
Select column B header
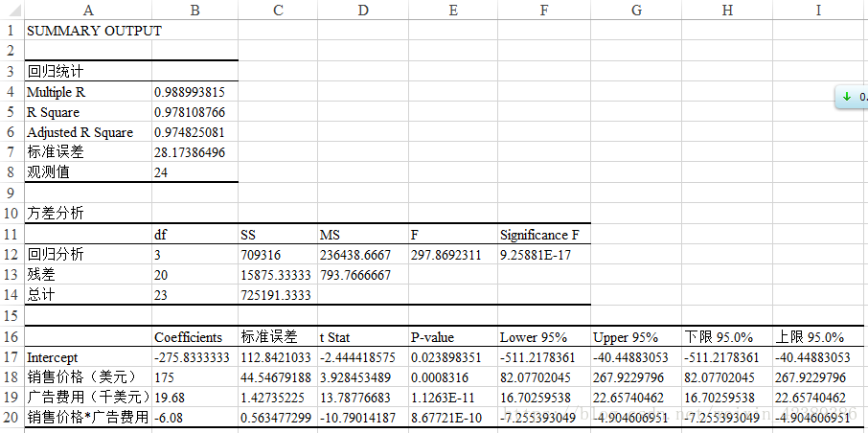(x=194, y=10)
